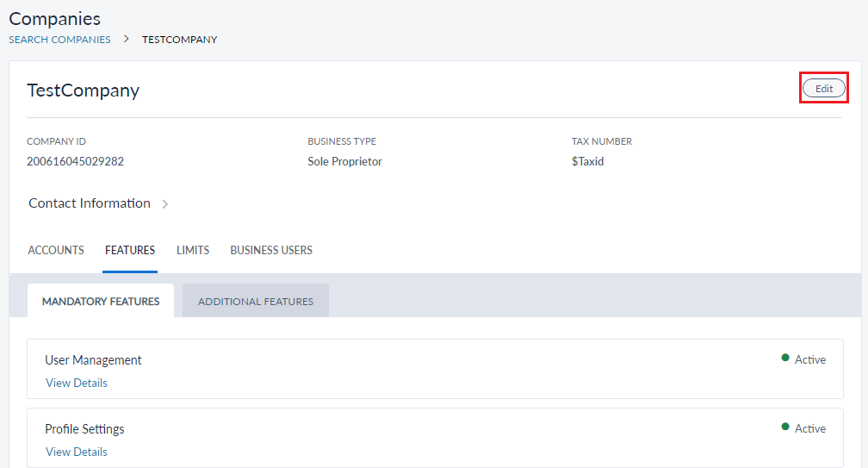This screenshot has height=468, width=868.
Task: Click the Edit button for TestCompany
Action: (x=823, y=88)
